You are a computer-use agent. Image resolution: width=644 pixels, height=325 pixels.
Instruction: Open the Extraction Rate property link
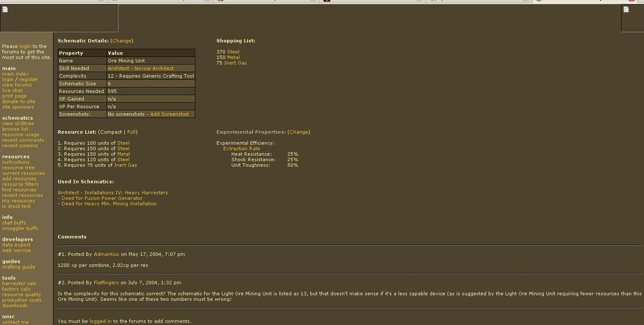point(241,149)
